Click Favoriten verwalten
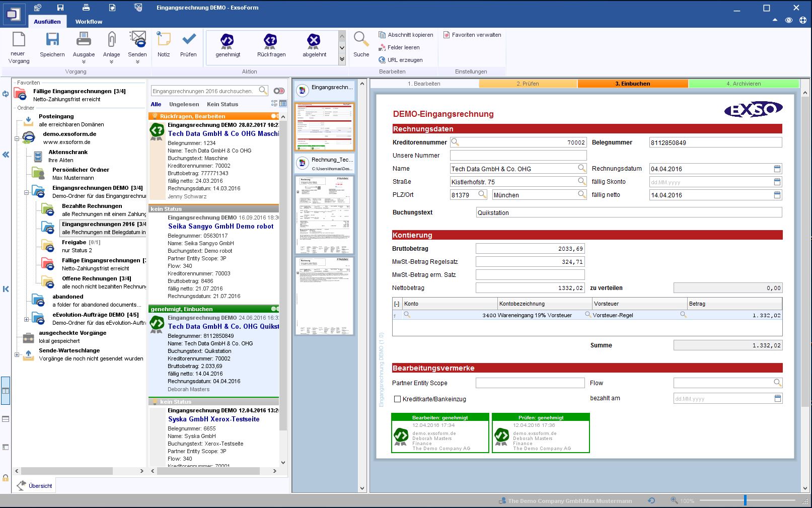This screenshot has width=812, height=508. 472,35
